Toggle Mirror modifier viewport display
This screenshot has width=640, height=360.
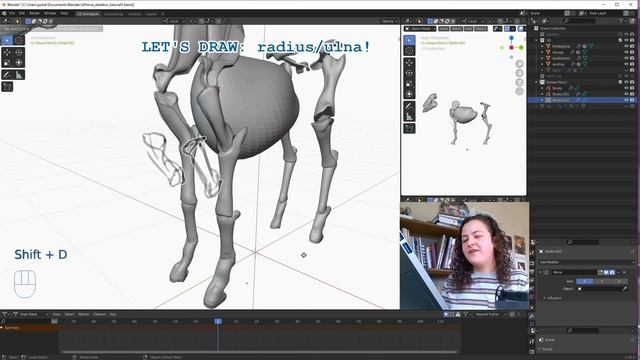point(606,272)
